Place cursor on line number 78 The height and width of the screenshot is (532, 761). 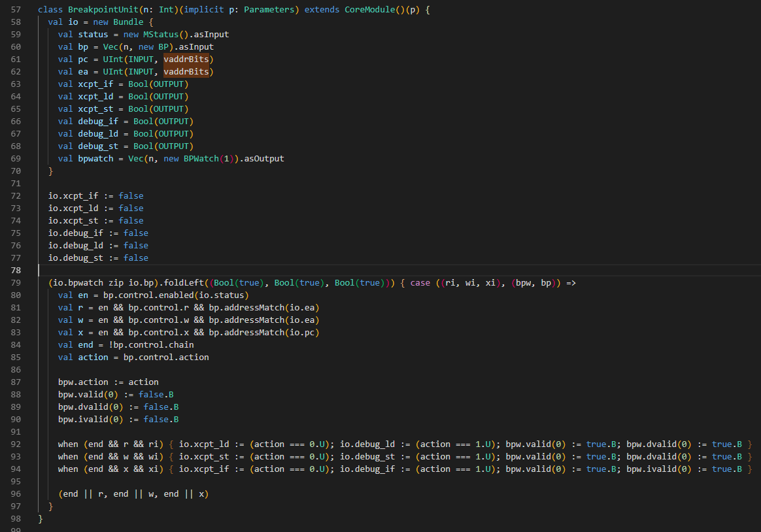click(x=15, y=270)
